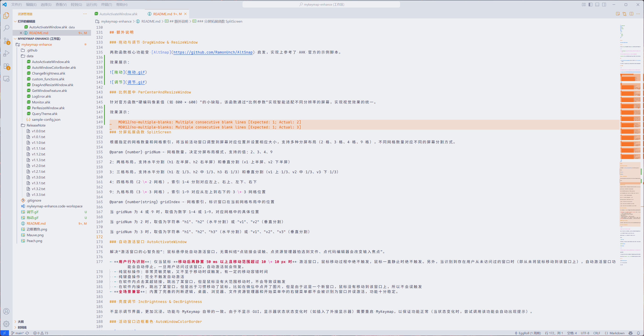Collapse the data folder
Viewport: 644px width, 336px height.
pyautogui.click(x=30, y=56)
